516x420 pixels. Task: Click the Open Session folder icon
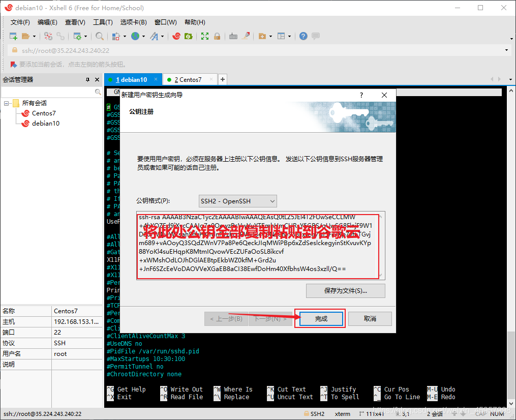[25, 36]
